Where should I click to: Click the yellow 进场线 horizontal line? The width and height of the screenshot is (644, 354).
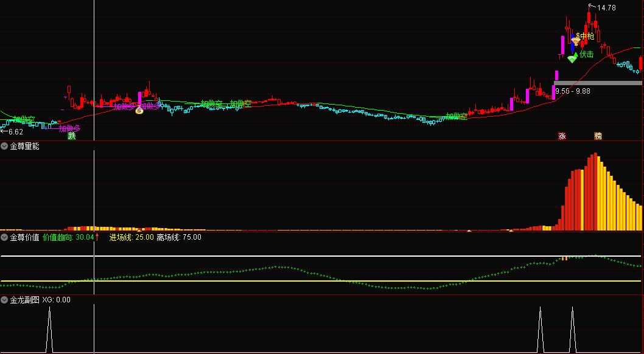(x=320, y=281)
